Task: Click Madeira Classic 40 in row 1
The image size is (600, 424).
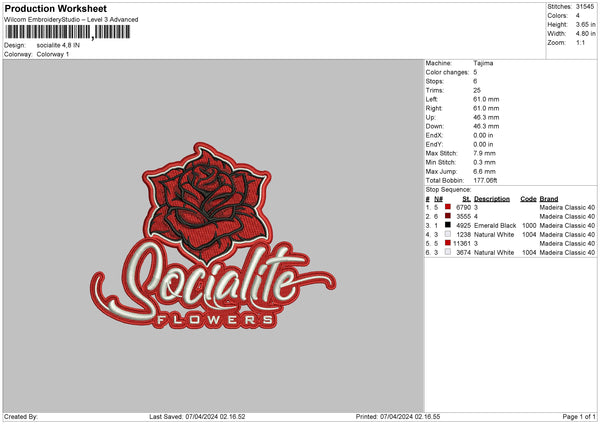Action: point(567,207)
